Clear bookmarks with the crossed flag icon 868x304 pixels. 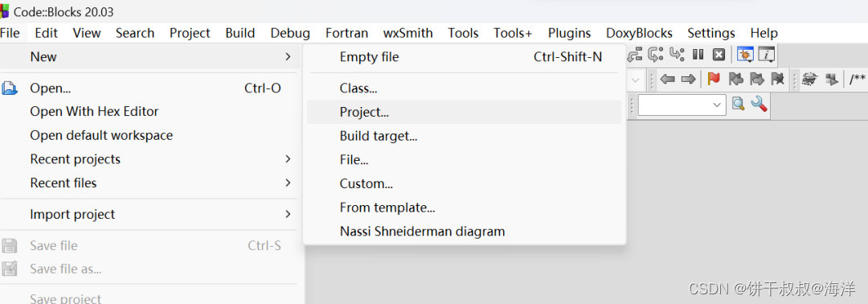(778, 79)
